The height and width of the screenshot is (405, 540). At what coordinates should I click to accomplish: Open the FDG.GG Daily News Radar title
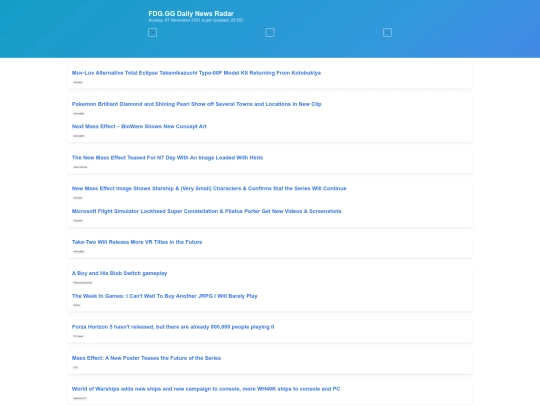coord(191,13)
